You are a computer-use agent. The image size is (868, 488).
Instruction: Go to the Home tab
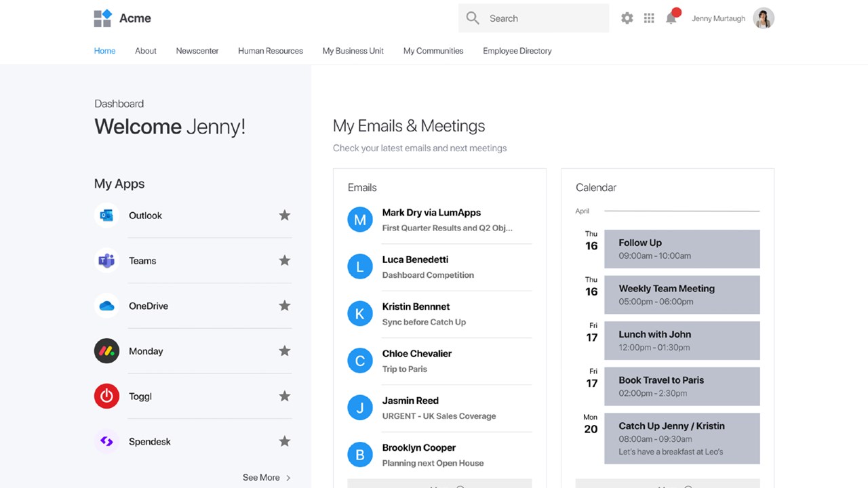pos(104,51)
